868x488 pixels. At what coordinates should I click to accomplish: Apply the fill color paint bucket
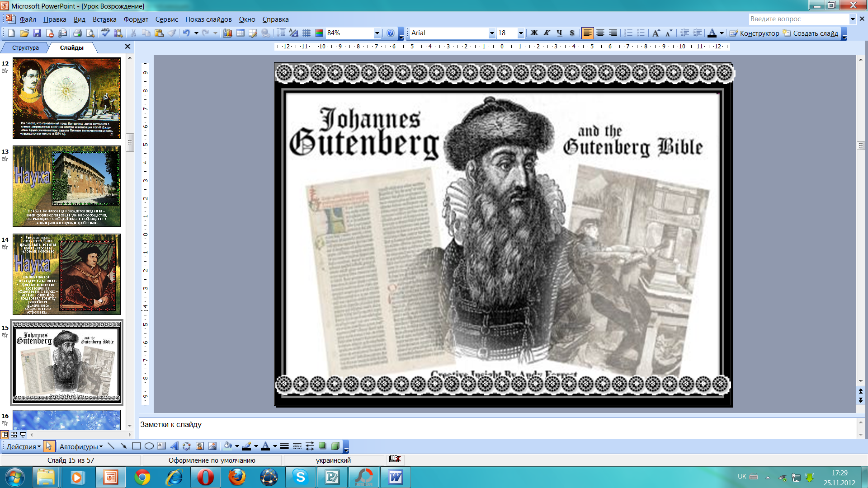228,446
